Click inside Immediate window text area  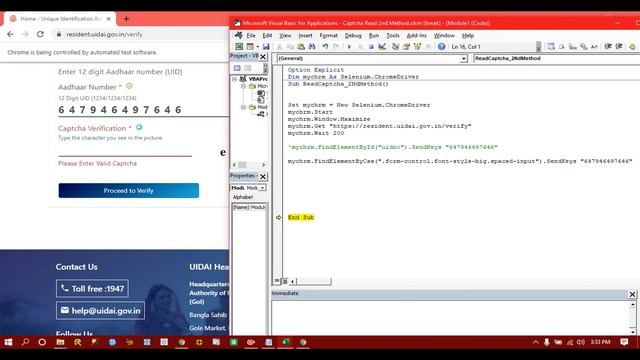(450, 317)
